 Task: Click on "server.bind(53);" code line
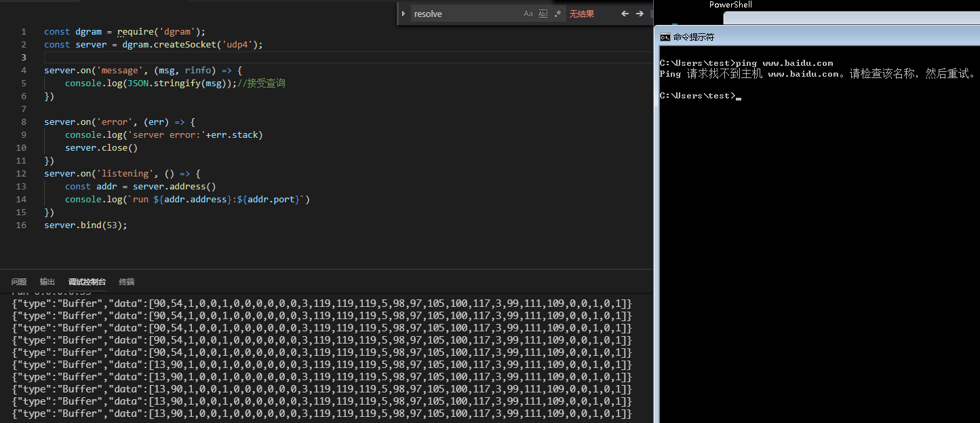pos(85,225)
